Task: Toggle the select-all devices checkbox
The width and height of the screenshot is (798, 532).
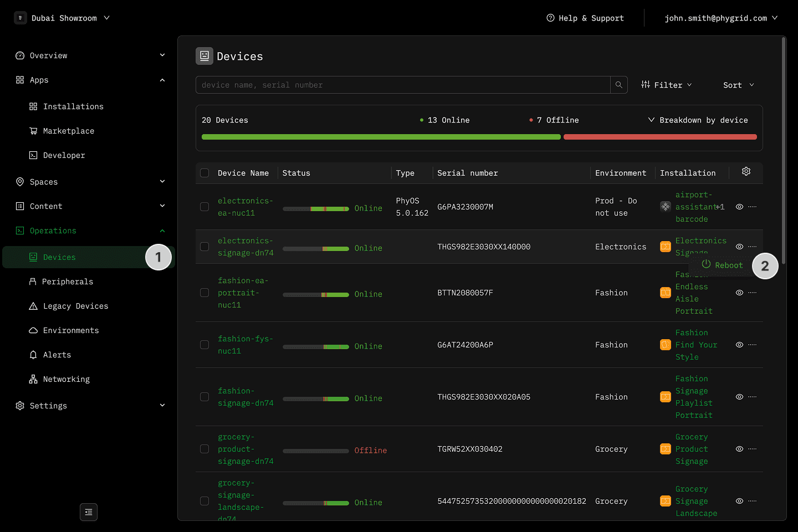Action: coord(204,173)
